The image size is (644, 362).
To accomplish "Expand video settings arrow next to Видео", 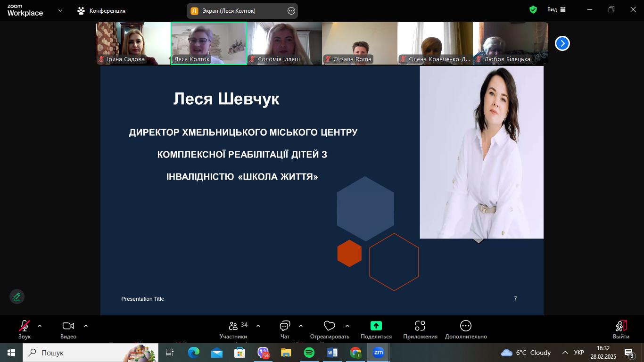I will (x=86, y=326).
